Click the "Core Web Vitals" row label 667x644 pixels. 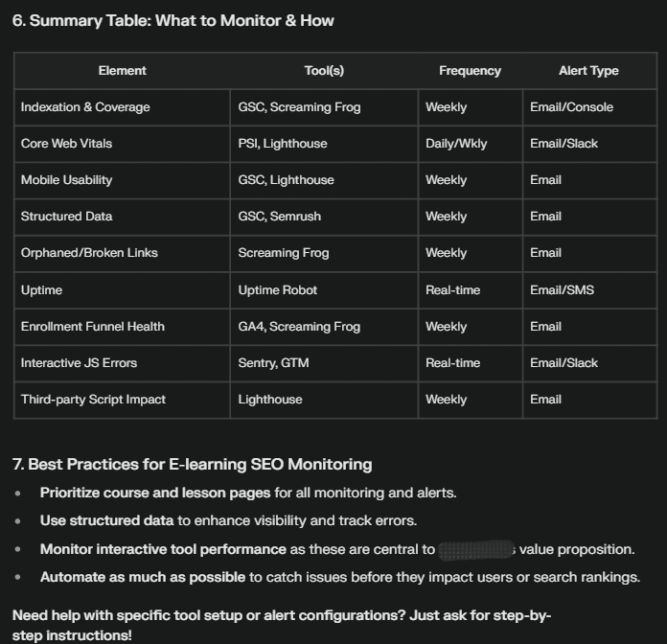[66, 144]
